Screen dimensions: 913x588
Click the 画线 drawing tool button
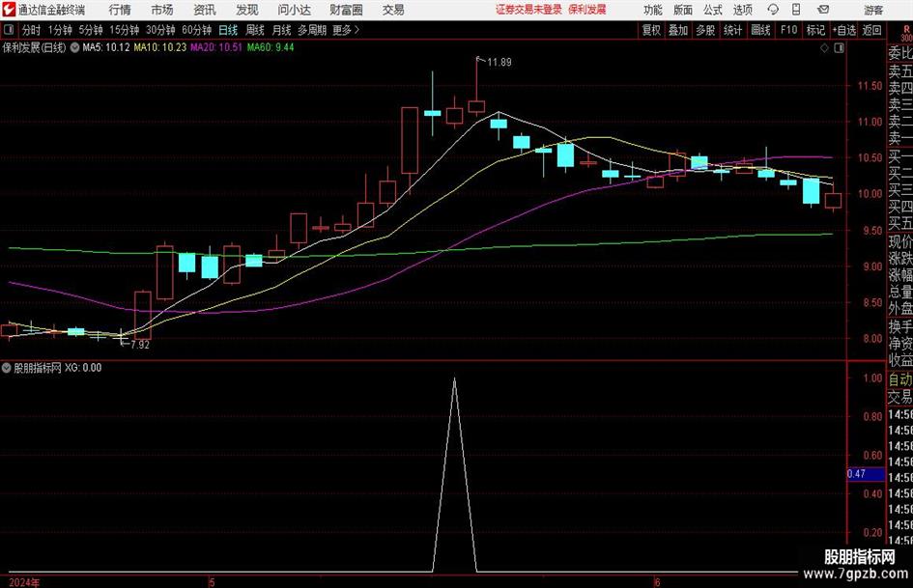coord(760,30)
